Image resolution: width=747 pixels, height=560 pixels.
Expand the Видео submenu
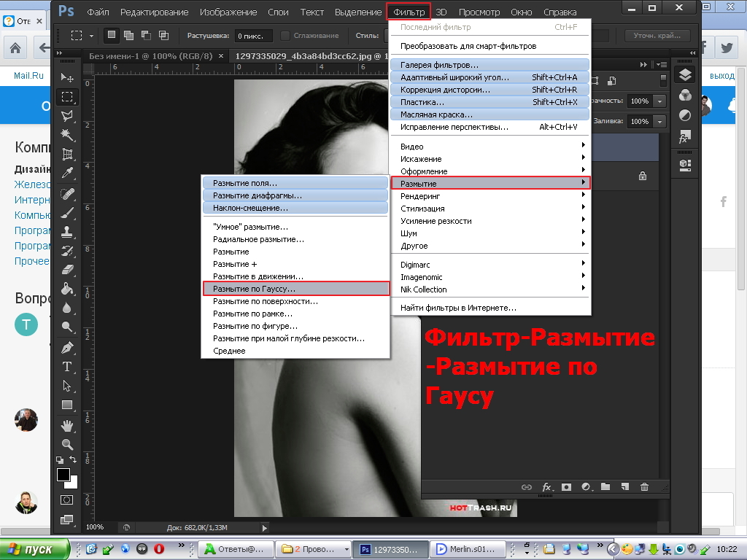490,146
